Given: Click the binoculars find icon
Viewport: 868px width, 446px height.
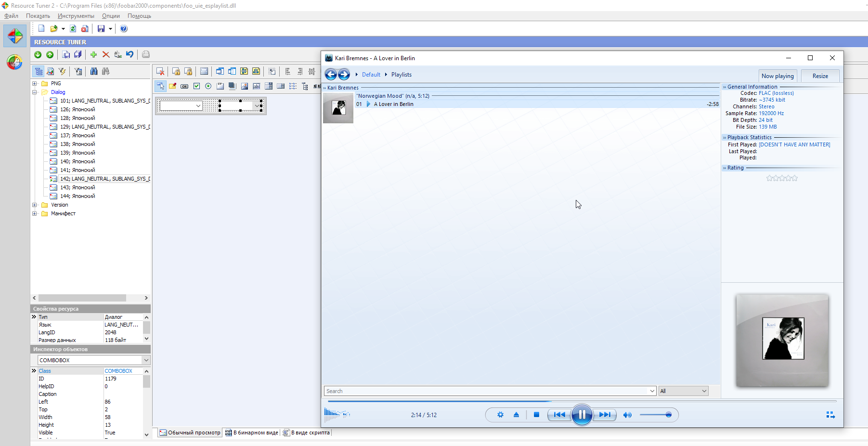Looking at the screenshot, I should coord(94,71).
